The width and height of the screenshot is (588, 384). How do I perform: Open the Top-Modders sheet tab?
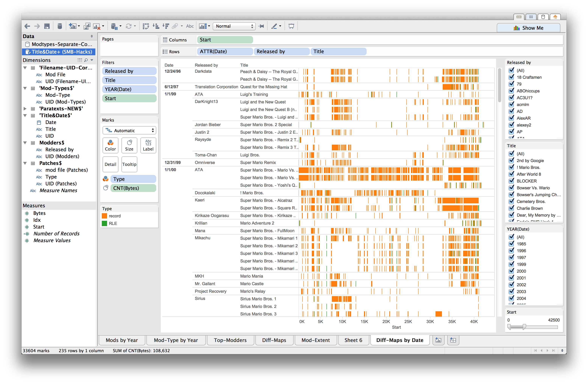click(230, 340)
